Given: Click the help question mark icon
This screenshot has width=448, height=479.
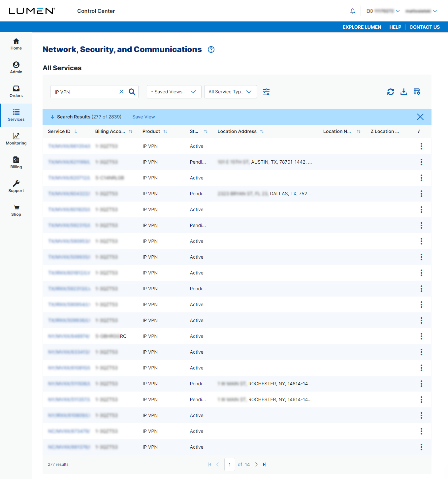Looking at the screenshot, I should 211,49.
